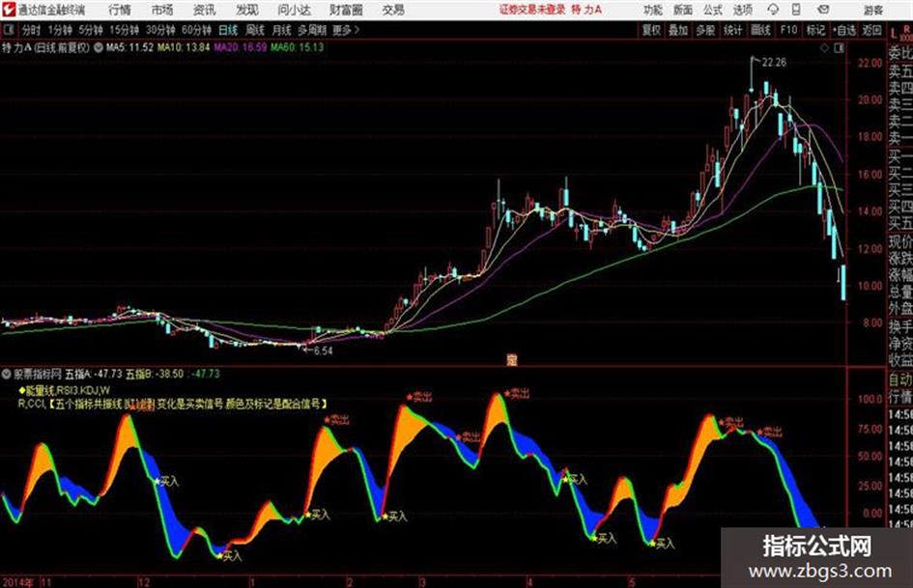The height and width of the screenshot is (588, 913).
Task: Switch to 1分钟 period tab
Action: point(59,30)
